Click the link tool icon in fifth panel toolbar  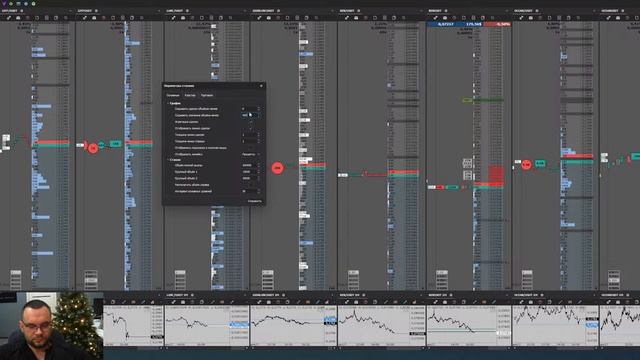tap(347, 18)
